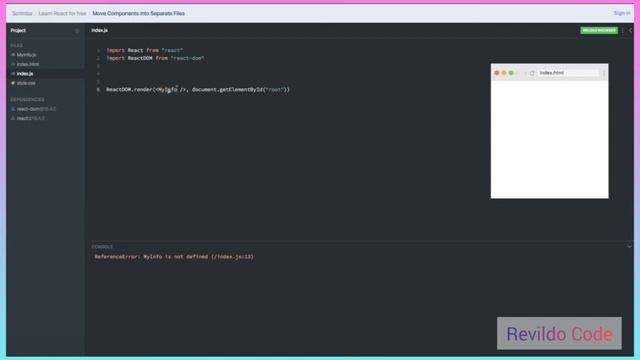Click the green maximize dot of mini browser
This screenshot has width=640, height=360.
pos(511,73)
